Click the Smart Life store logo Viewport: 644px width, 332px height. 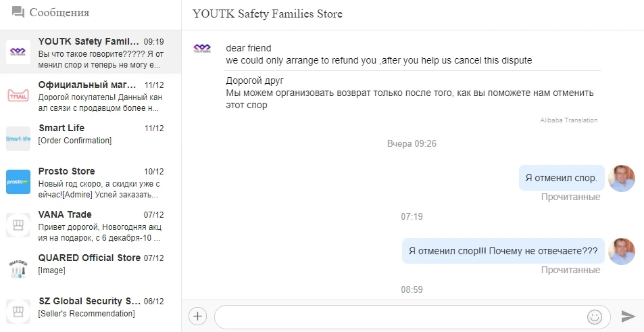tap(18, 139)
